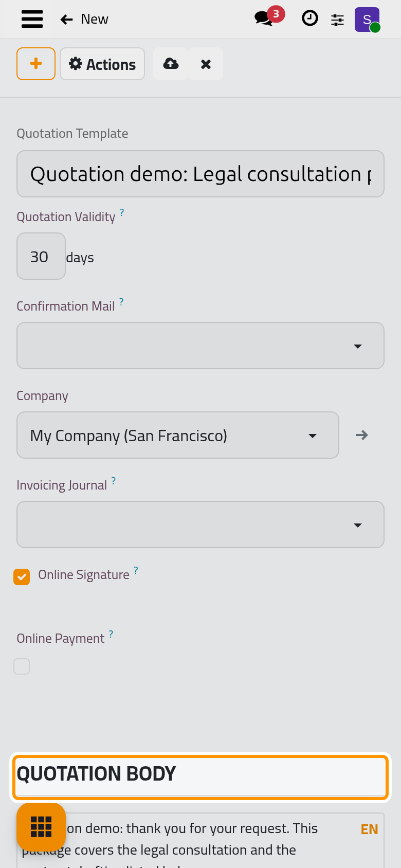401x868 pixels.
Task: Open the sliders settings icon
Action: pyautogui.click(x=337, y=20)
